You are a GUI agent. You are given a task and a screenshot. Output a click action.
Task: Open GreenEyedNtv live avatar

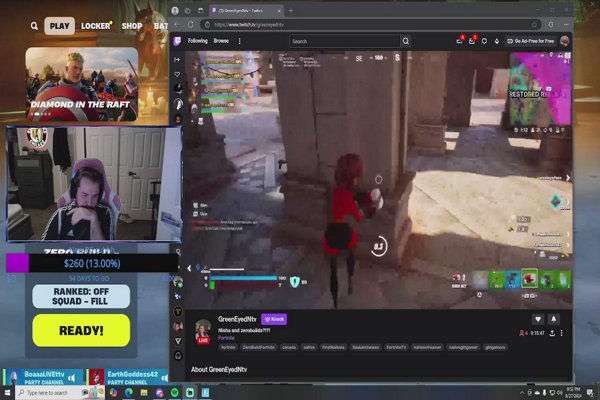point(203,331)
